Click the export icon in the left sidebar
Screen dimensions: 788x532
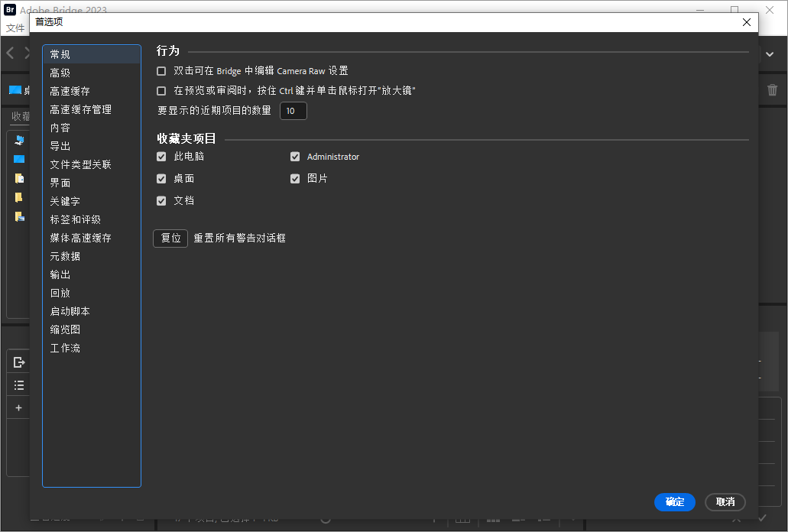point(18,362)
